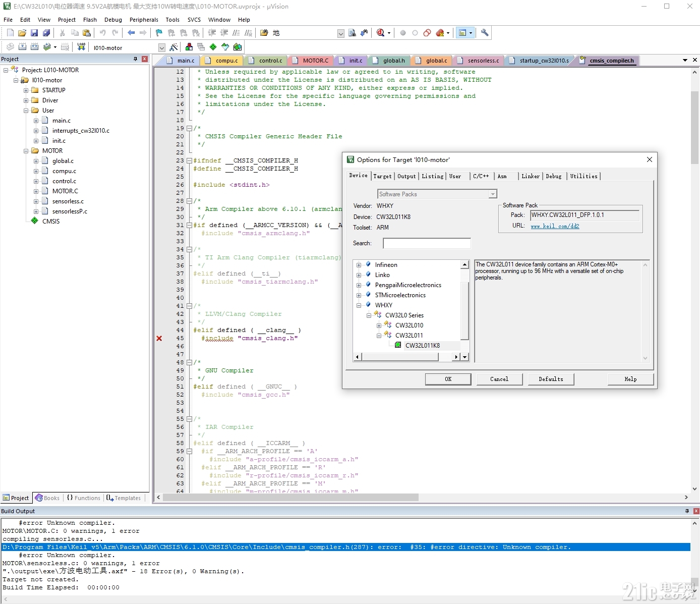
Task: Collapse the MOTOR group in project tree
Action: [x=26, y=151]
